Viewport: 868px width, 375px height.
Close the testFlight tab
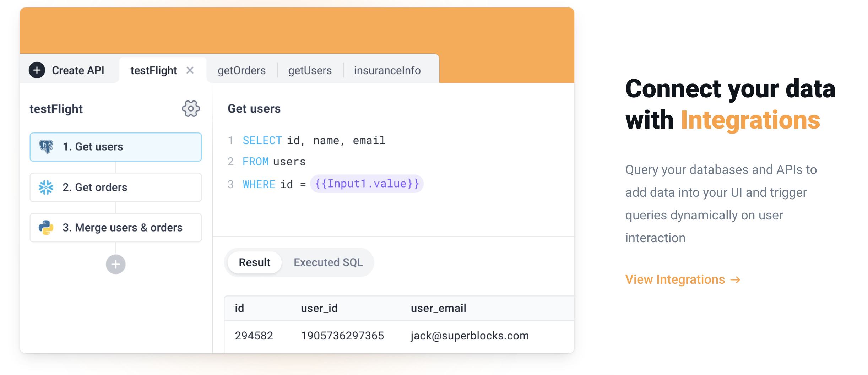click(190, 70)
